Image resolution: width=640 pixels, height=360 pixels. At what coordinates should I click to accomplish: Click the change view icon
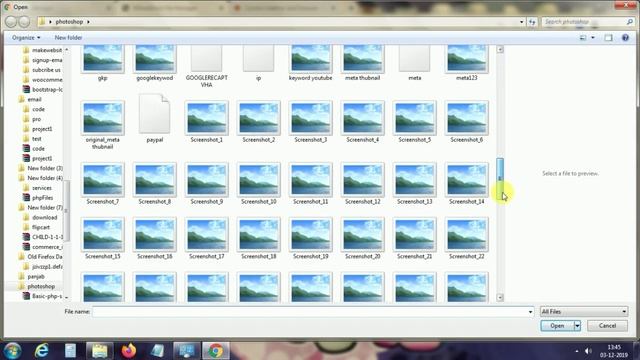click(x=583, y=38)
